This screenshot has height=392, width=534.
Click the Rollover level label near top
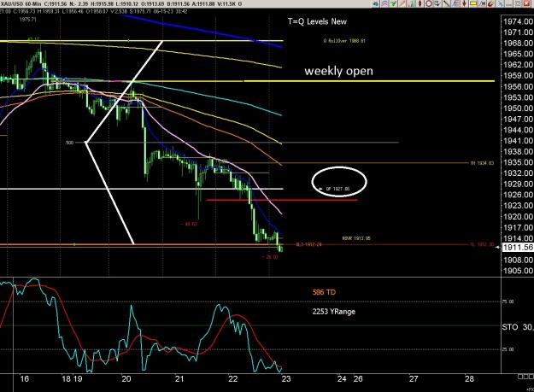[344, 40]
